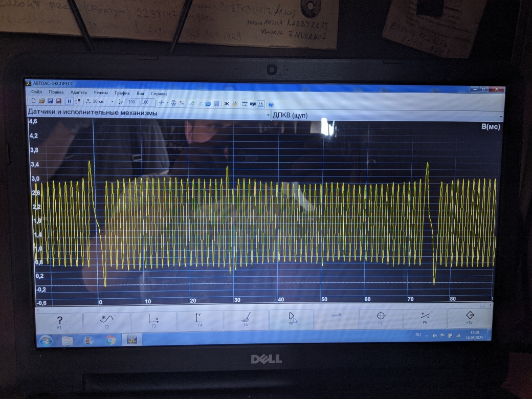Click the АВТОАС-ЭКСПРЕСС taskbar icon
Image resolution: width=532 pixels, height=399 pixels.
pos(131,339)
